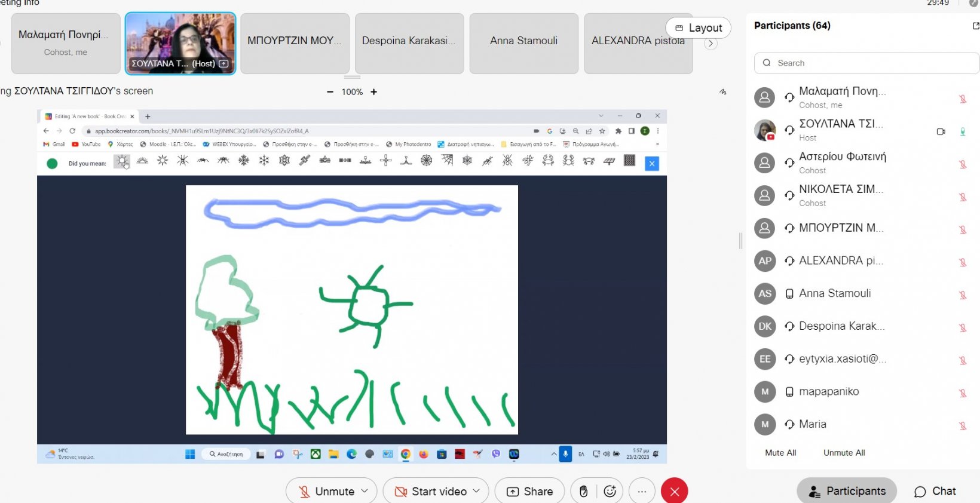Open the more options ellipsis button
Screen dimensions: 980x503
[x=642, y=491]
